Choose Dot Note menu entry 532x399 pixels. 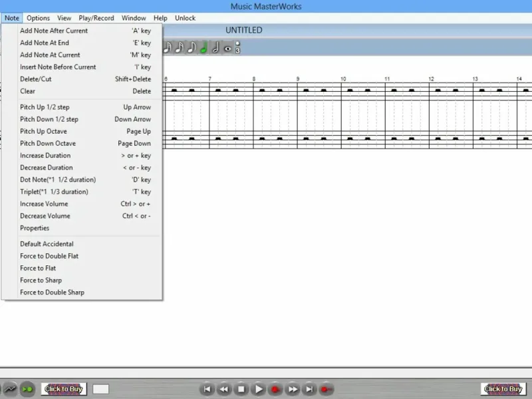point(82,180)
